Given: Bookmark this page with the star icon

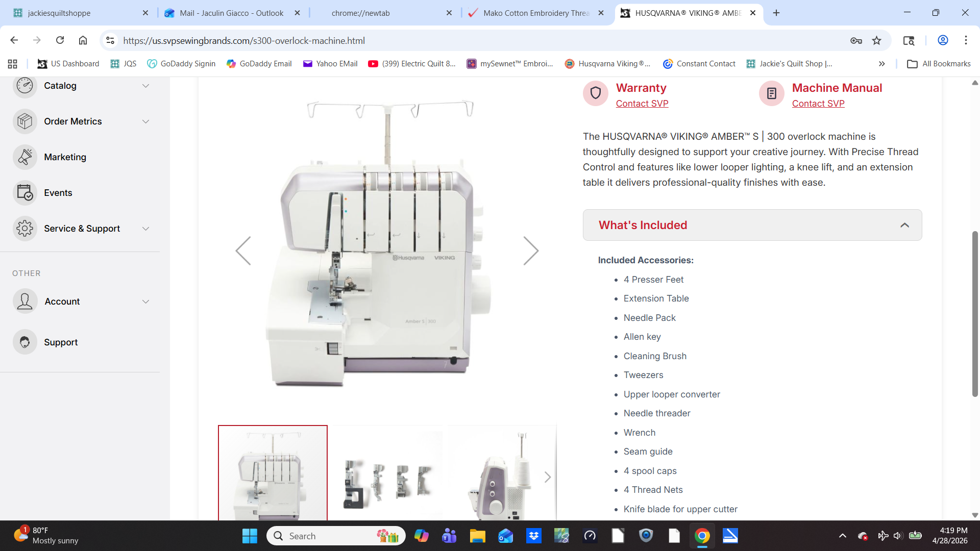Looking at the screenshot, I should pos(876,41).
